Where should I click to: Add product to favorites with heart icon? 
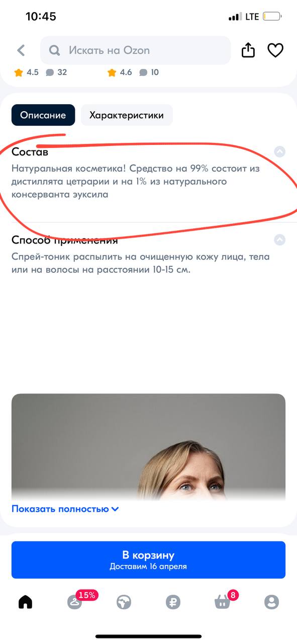click(x=275, y=50)
